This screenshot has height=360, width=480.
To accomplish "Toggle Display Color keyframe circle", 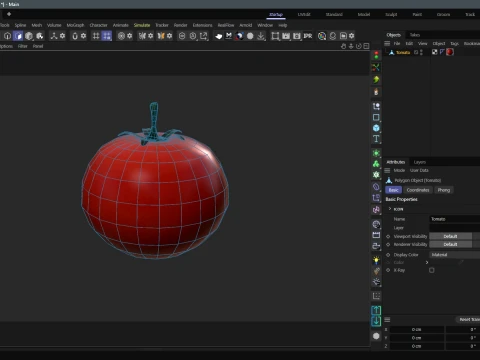I will pyautogui.click(x=388, y=255).
